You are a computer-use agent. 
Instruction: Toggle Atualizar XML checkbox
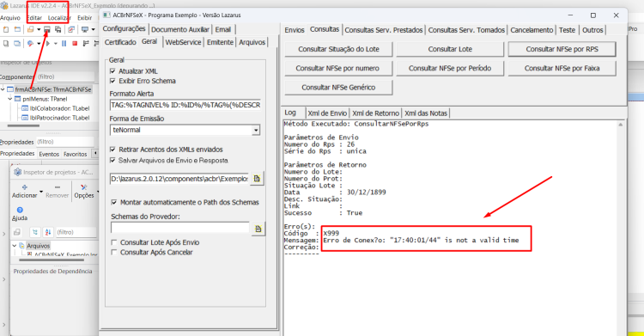click(112, 71)
